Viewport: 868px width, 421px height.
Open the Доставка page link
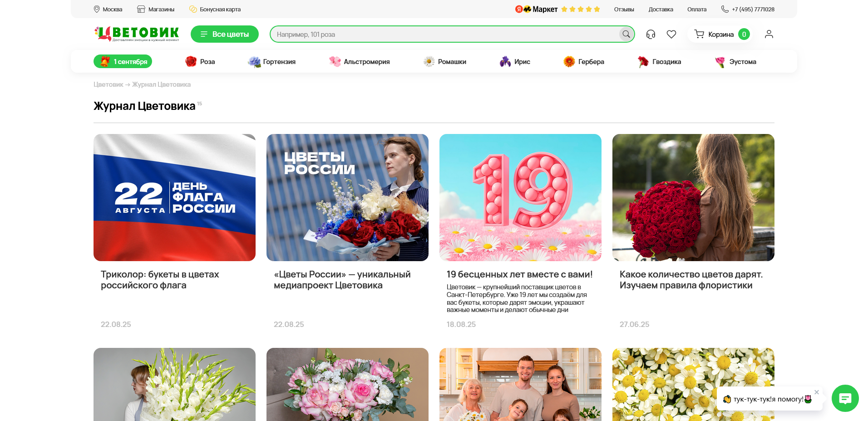pos(661,9)
